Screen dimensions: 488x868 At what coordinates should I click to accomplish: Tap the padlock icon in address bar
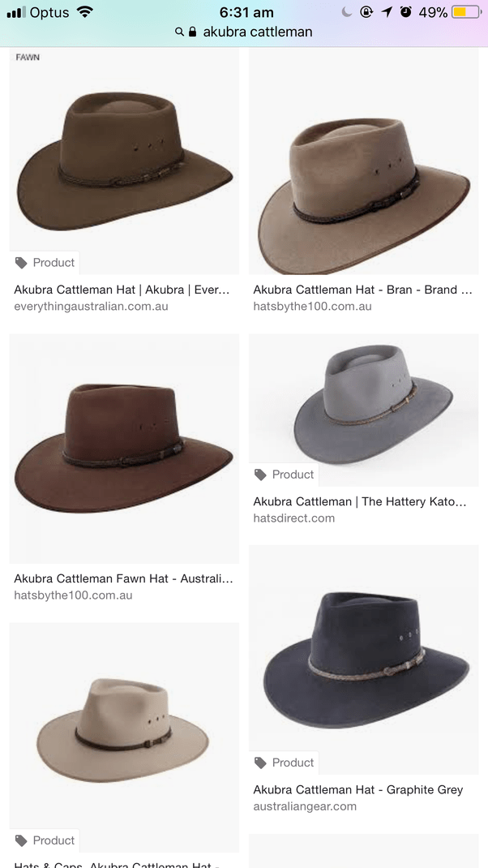tap(192, 32)
